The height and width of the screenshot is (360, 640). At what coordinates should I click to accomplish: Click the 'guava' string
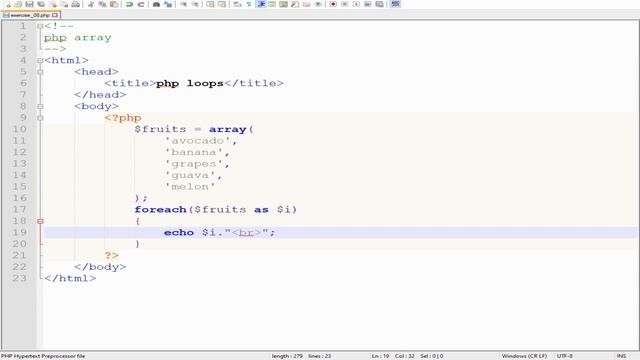(190, 175)
